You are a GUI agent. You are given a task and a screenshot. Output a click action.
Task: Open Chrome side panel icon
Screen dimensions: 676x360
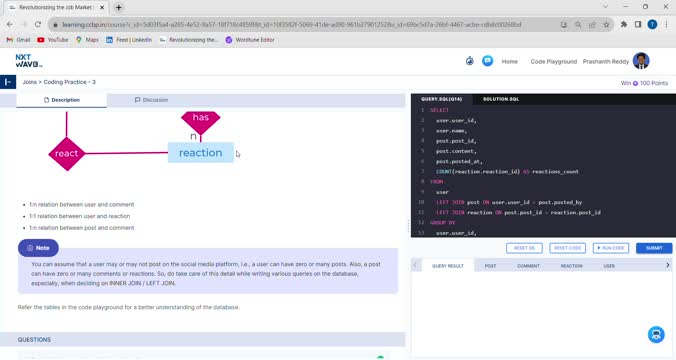(x=638, y=25)
